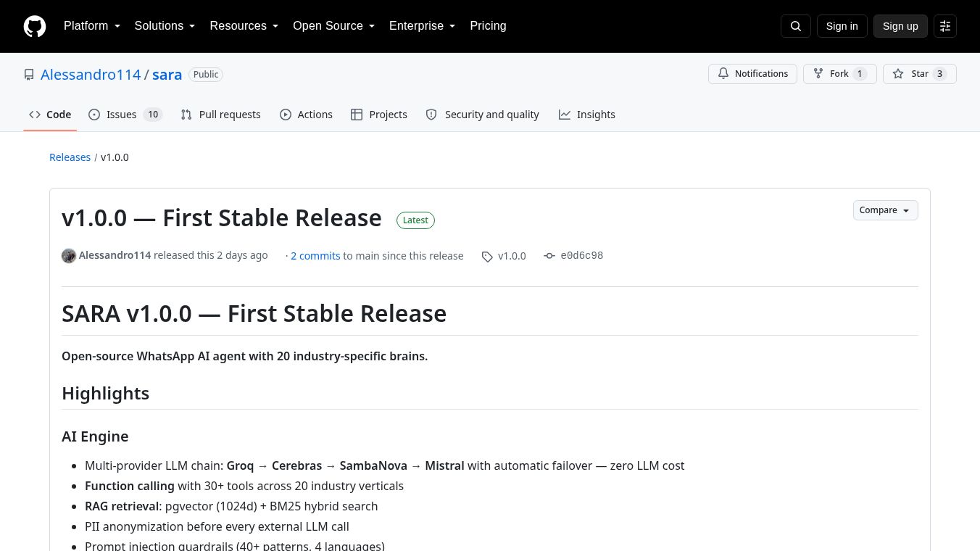Click the Alessandro114 avatar image
The width and height of the screenshot is (980, 551).
click(x=69, y=256)
